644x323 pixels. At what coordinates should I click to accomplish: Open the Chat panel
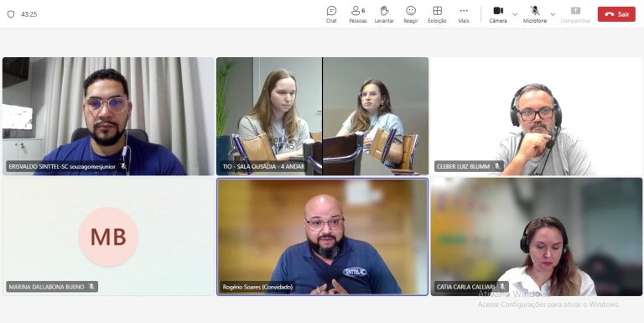(331, 14)
